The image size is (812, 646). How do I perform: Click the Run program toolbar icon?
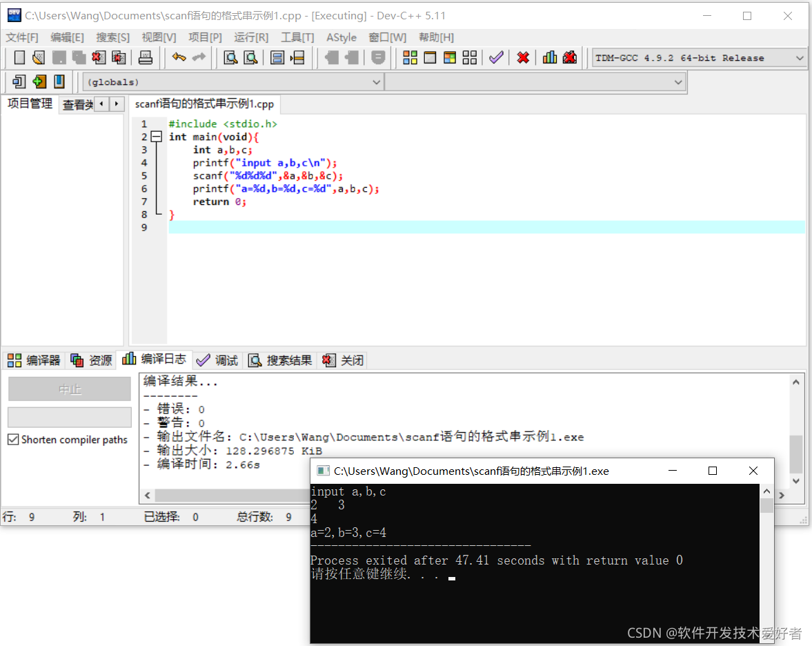pos(430,57)
